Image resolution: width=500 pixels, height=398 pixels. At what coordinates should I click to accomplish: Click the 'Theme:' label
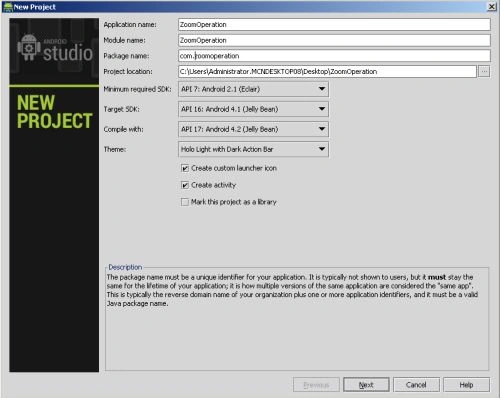click(x=114, y=149)
